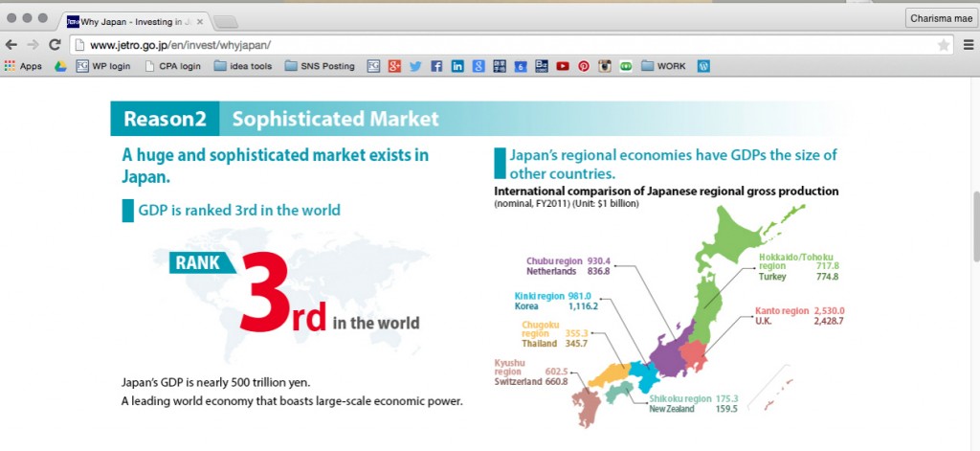Open the Instagram bookmark icon
Image resolution: width=980 pixels, height=451 pixels.
tap(605, 66)
